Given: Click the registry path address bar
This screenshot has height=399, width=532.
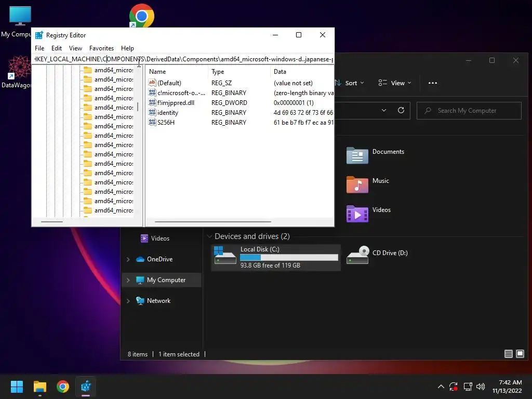Looking at the screenshot, I should [x=182, y=59].
